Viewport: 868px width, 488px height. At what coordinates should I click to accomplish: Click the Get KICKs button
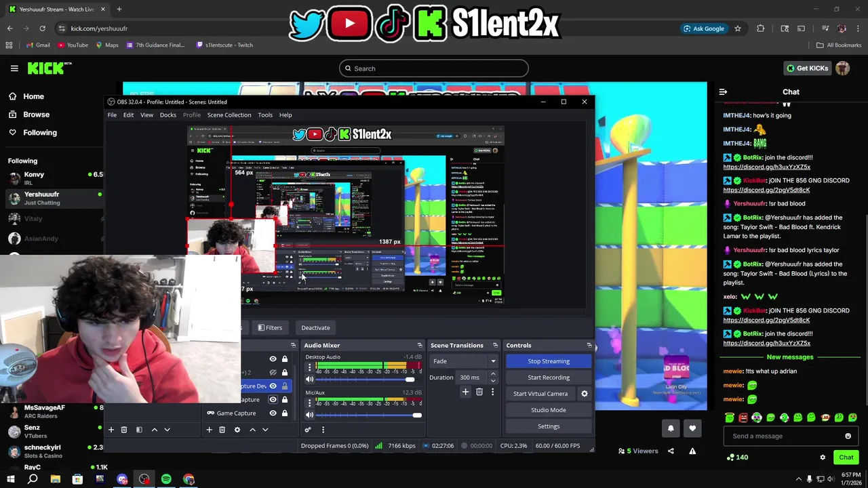[807, 68]
